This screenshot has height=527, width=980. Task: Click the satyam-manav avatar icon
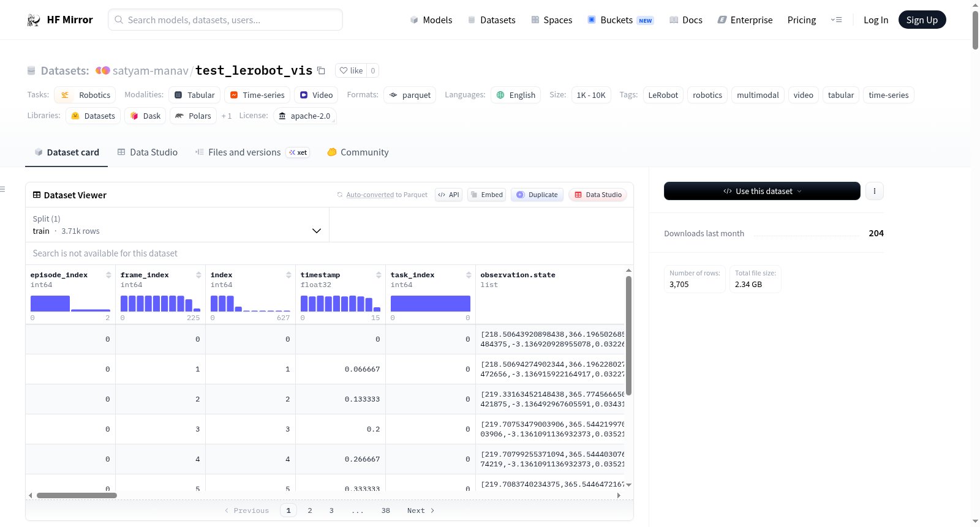[x=103, y=70]
